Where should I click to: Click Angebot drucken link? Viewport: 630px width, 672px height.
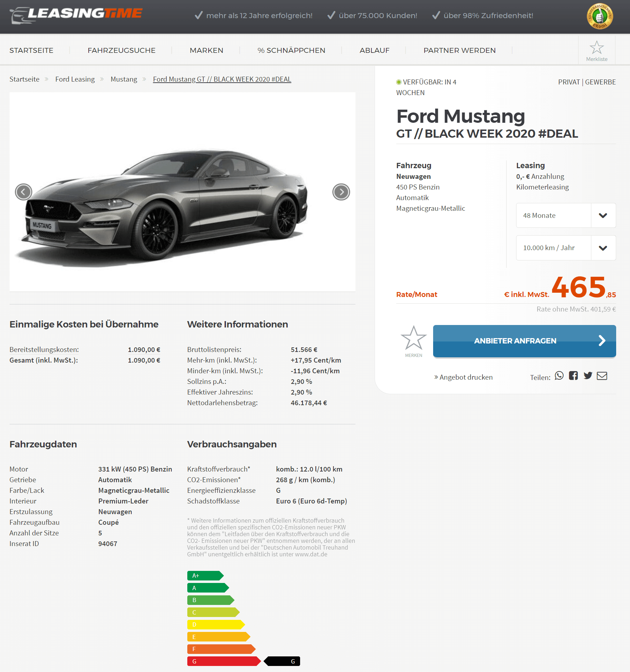click(x=463, y=377)
